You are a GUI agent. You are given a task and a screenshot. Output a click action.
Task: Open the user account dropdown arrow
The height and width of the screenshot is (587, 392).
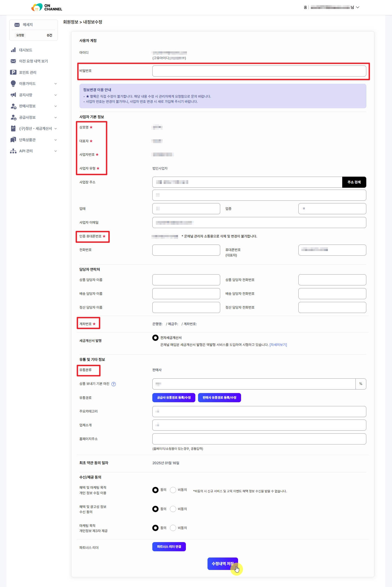click(358, 7)
